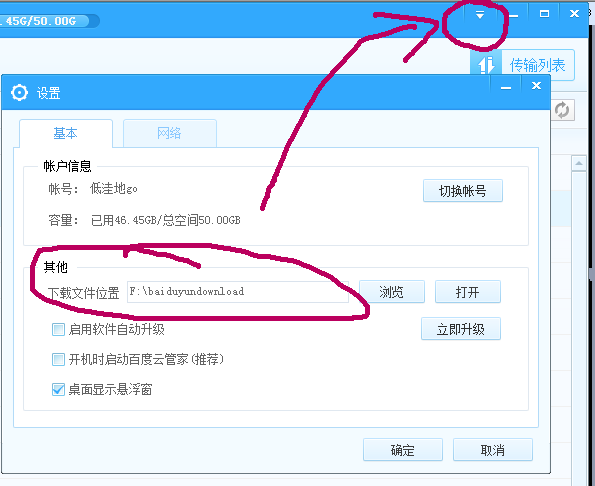Click 打开 to open download folder

click(468, 292)
